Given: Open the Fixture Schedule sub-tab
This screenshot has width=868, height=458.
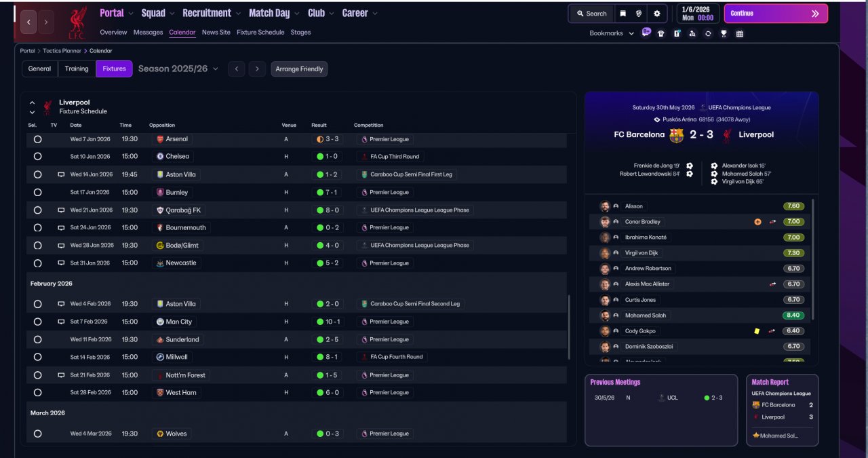Looking at the screenshot, I should [x=260, y=33].
